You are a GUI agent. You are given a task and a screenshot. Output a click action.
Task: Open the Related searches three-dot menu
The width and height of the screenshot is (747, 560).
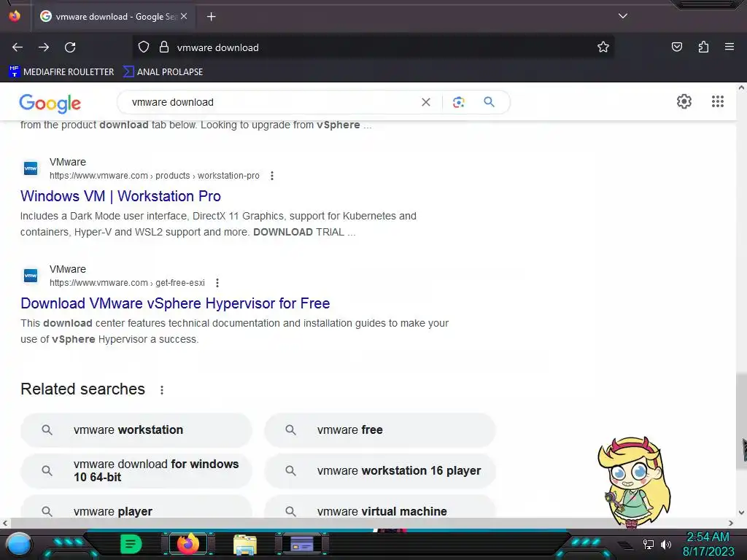pyautogui.click(x=162, y=390)
